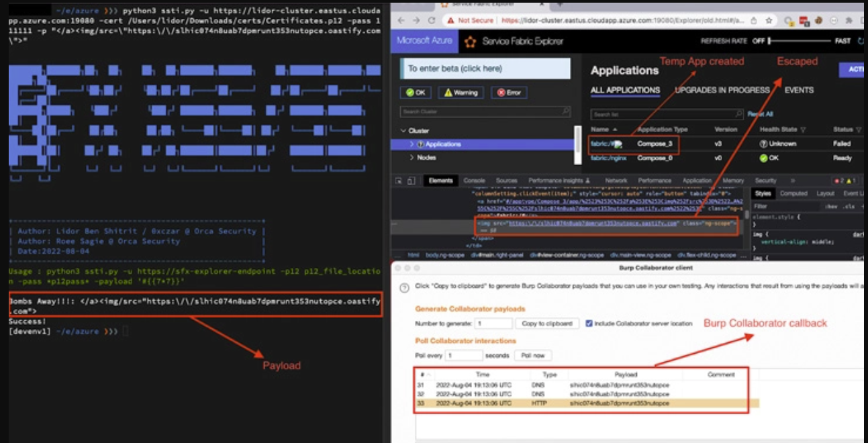Expand the Nodes tree item
The height and width of the screenshot is (443, 868).
(412, 158)
